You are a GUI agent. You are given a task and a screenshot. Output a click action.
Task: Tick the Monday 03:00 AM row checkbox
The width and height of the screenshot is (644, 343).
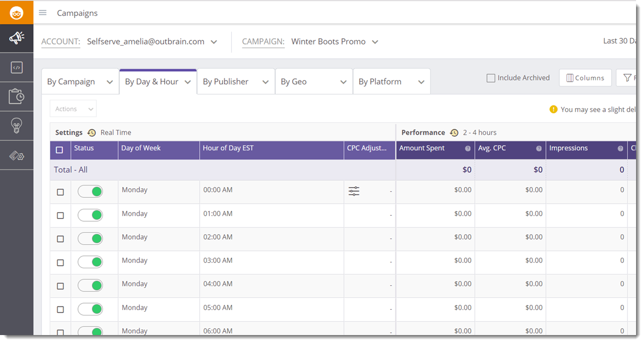tap(60, 262)
